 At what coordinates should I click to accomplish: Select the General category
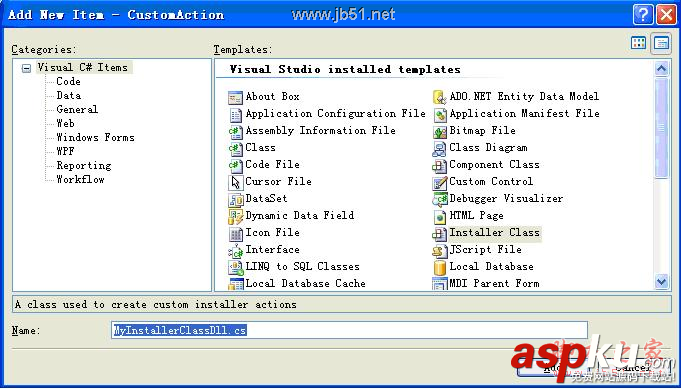(77, 109)
